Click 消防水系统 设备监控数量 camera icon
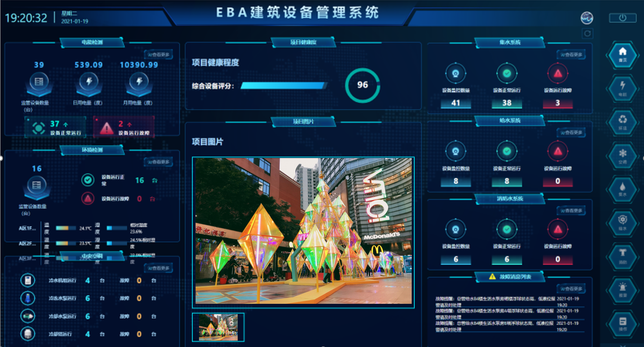The image size is (644, 347). tap(455, 229)
